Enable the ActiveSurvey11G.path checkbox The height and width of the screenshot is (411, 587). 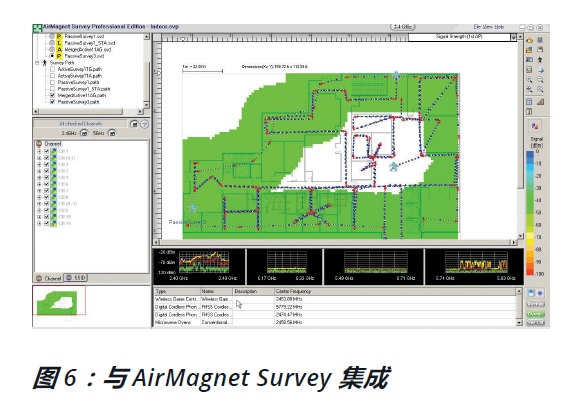52,69
